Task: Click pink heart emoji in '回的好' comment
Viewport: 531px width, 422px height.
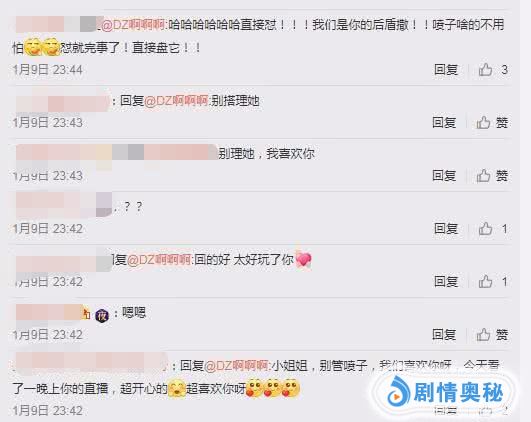Action: pos(303,260)
